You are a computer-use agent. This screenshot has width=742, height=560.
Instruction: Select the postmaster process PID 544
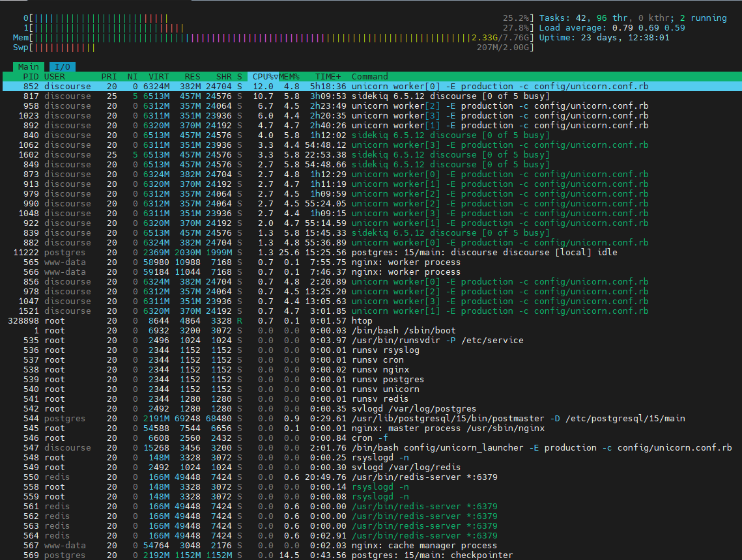[x=371, y=419]
